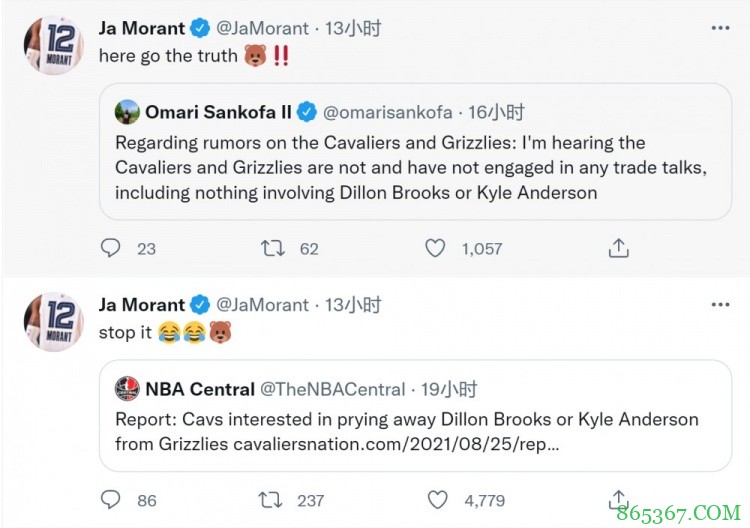
Task: Visit the NBA Central account name
Action: coord(199,389)
